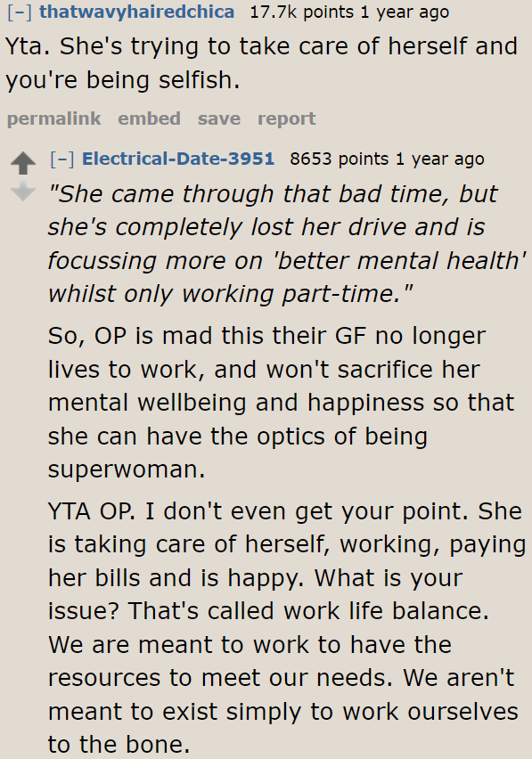Click the permalink link
Image resolution: width=532 pixels, height=759 pixels.
pyautogui.click(x=53, y=118)
